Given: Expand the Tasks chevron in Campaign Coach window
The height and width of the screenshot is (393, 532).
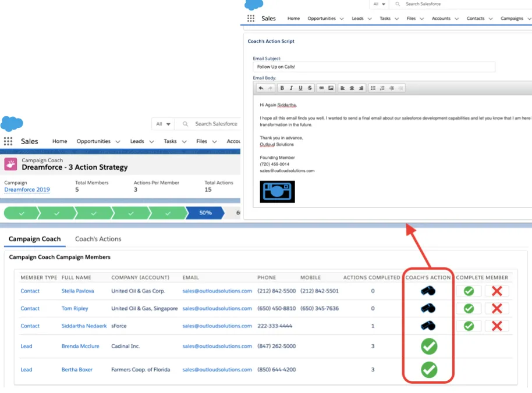Looking at the screenshot, I should point(185,142).
